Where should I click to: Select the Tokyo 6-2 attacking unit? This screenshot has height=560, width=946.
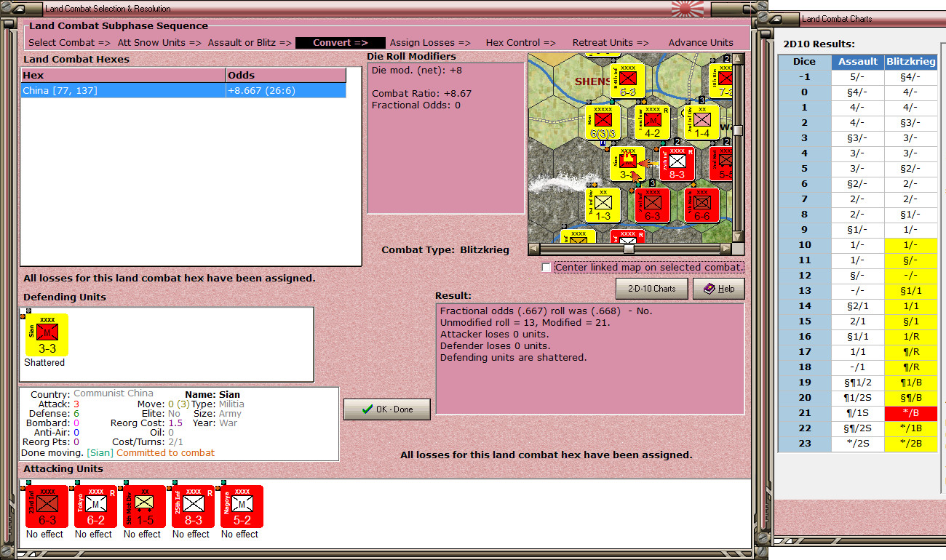point(95,507)
